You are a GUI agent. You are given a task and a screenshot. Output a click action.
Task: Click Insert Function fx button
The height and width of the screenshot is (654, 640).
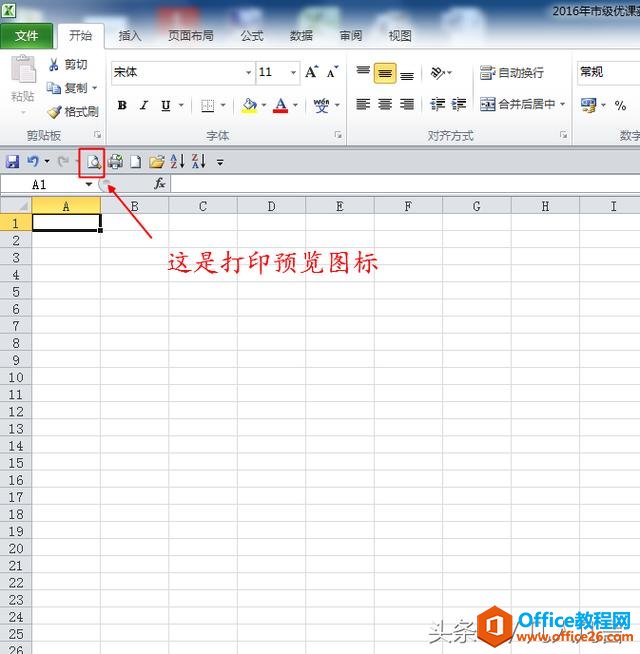point(159,184)
